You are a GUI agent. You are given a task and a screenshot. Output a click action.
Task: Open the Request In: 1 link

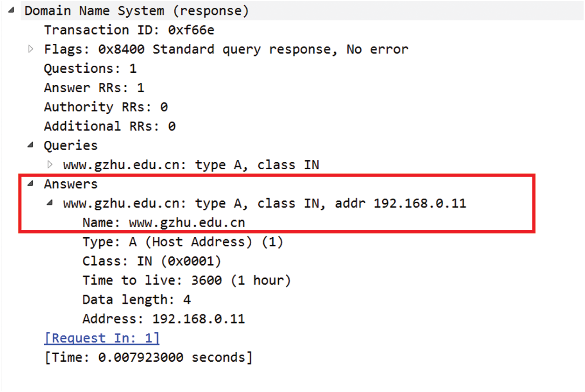point(102,338)
